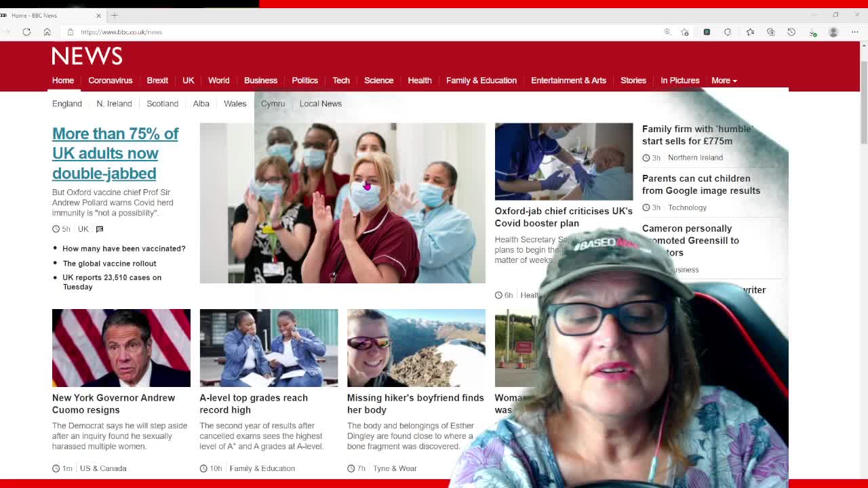Open the user profile avatar
This screenshot has width=868, height=488.
pyautogui.click(x=833, y=32)
